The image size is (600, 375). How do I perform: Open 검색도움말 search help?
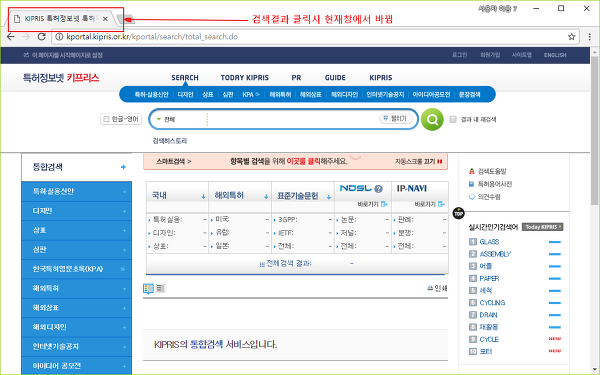point(492,171)
